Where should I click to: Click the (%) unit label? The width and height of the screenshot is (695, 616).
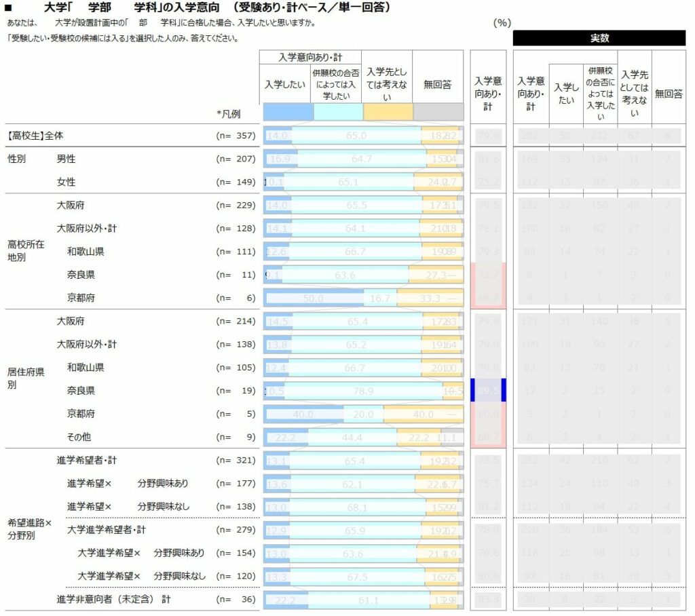pos(502,22)
